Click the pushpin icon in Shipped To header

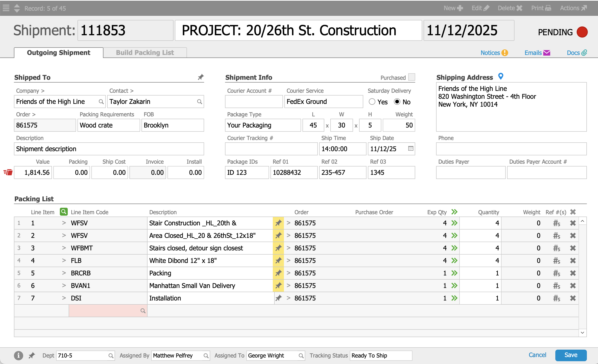pos(200,77)
